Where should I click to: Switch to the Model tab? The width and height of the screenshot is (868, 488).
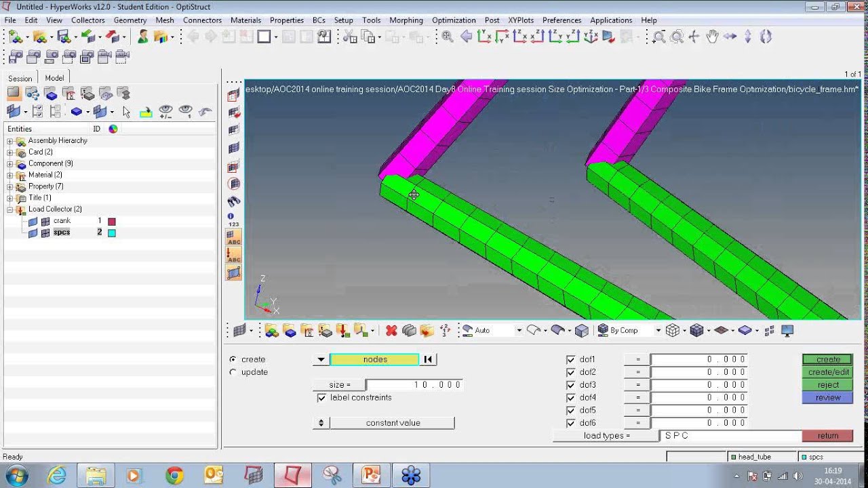[x=54, y=78]
